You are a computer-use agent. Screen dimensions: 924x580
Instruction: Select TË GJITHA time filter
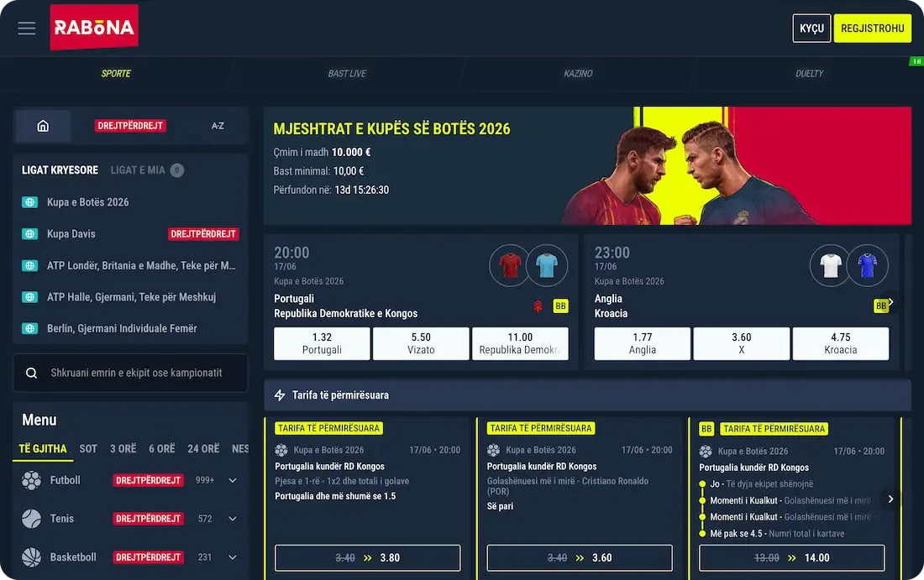click(43, 449)
